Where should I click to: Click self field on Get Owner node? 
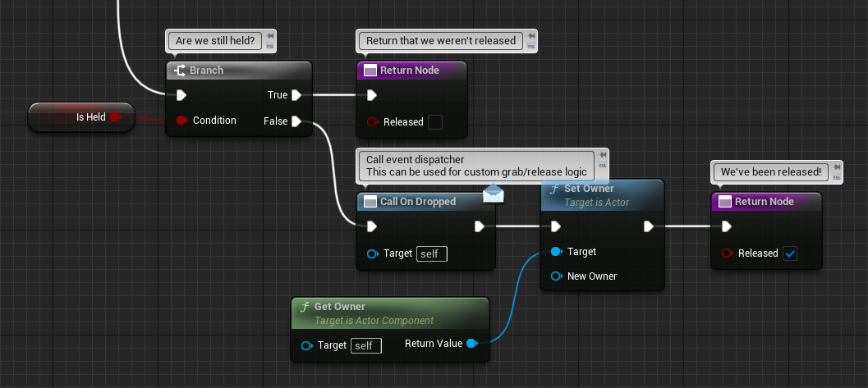[x=366, y=346]
